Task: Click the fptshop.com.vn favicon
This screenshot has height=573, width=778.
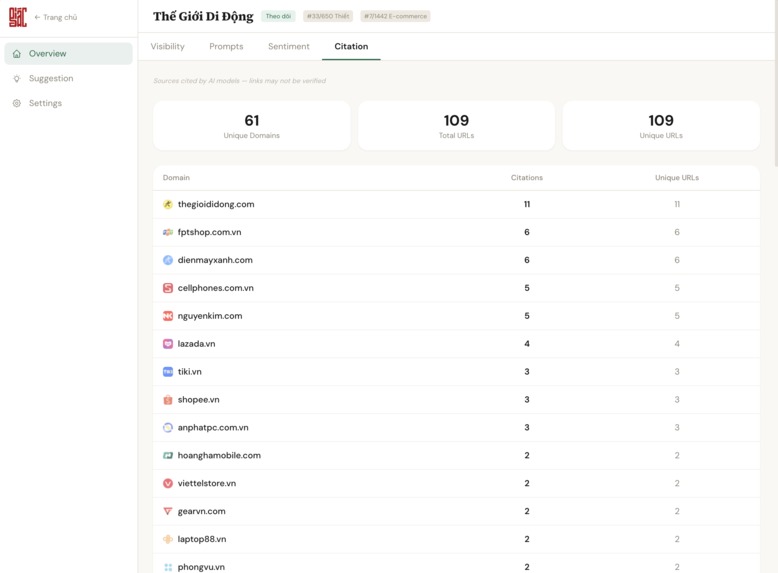Action: 168,232
